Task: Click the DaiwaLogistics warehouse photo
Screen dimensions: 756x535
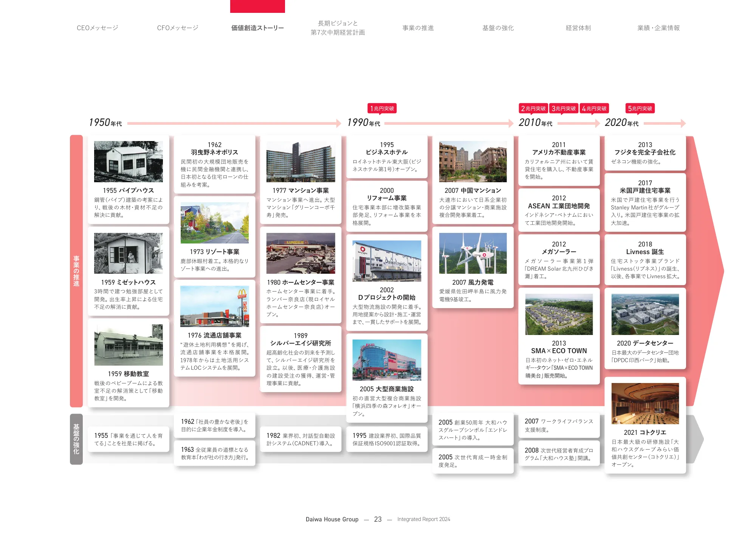Action: 387,261
